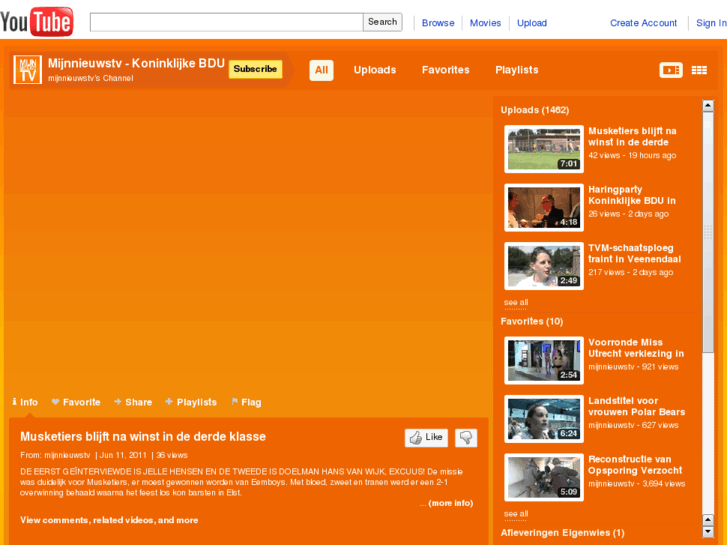Click sidebar scrollbar up arrow at top
This screenshot has width=727, height=545.
coord(708,106)
